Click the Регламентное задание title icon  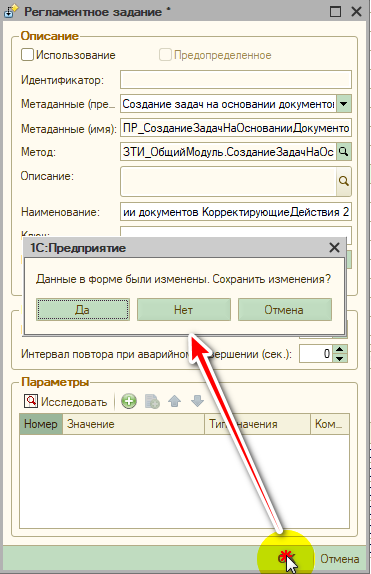coord(11,11)
